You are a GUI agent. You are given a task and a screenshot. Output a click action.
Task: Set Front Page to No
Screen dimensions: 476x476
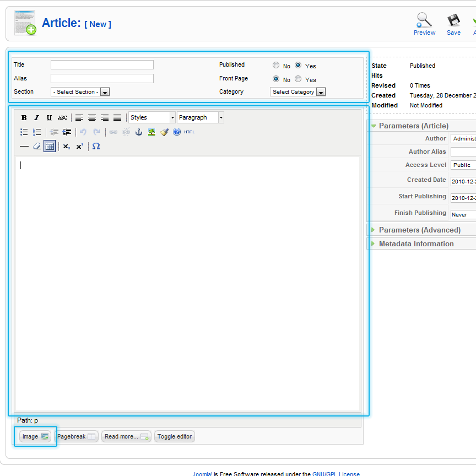276,79
